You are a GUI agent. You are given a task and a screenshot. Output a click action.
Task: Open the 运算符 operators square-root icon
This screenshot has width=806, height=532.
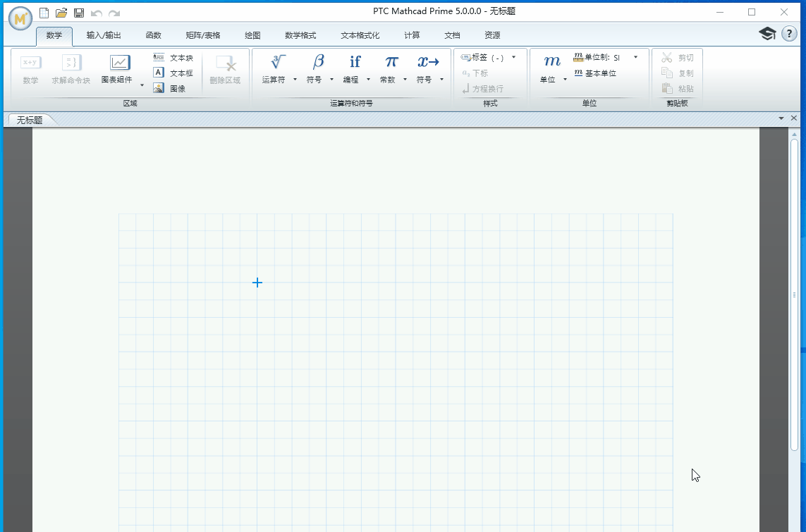(278, 63)
